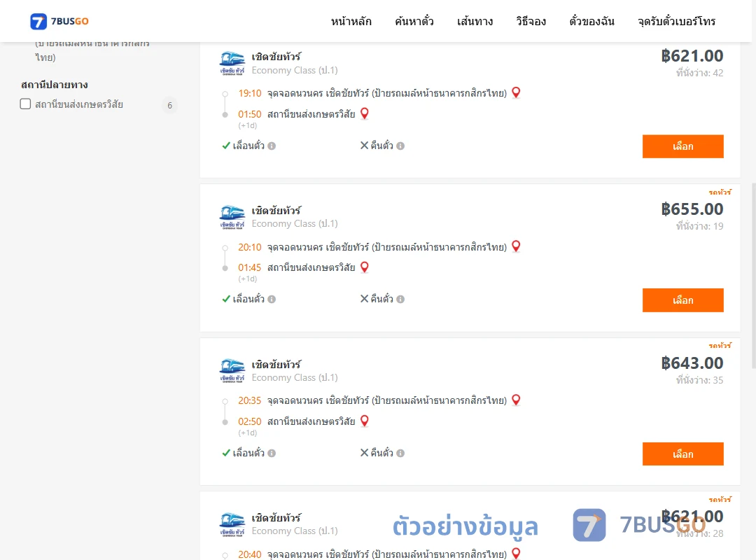Show เลื่อนตั๋ว info icon on ฿621.00 trip
This screenshot has height=560, width=756.
(x=272, y=146)
